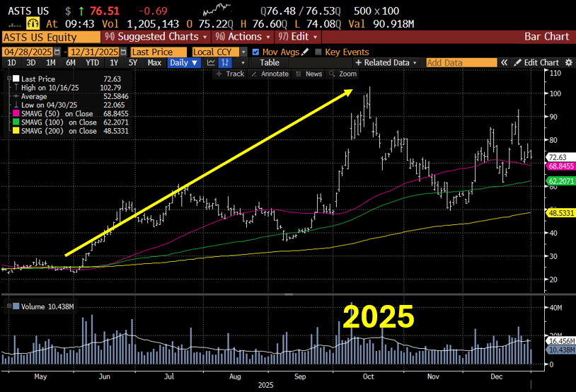Click the 62.2071 green axis label
Image resolution: width=576 pixels, height=392 pixels.
coord(560,180)
